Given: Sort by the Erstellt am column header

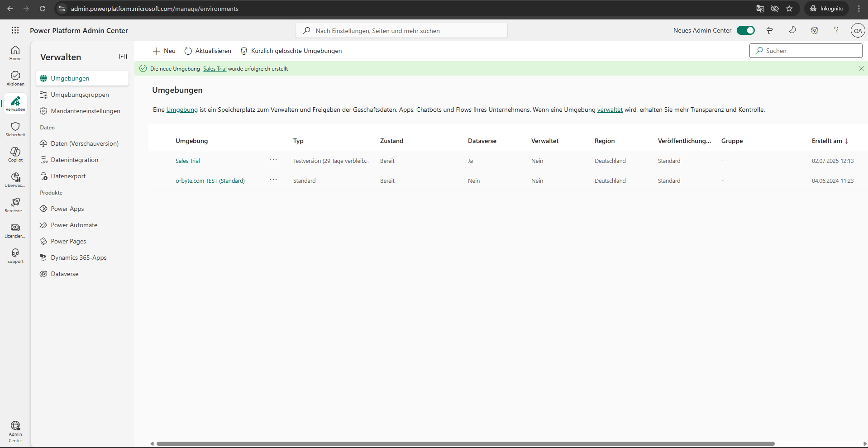Looking at the screenshot, I should 827,141.
